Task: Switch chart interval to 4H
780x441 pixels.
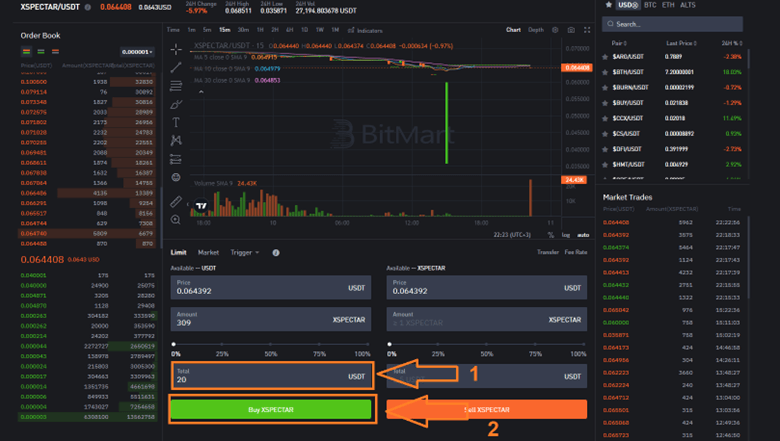Action: click(290, 30)
